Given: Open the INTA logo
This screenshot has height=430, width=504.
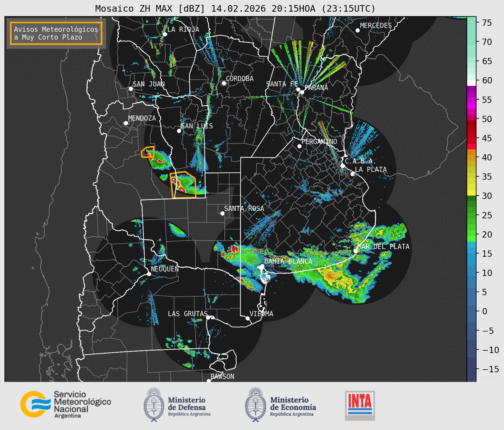Looking at the screenshot, I should click(x=360, y=405).
